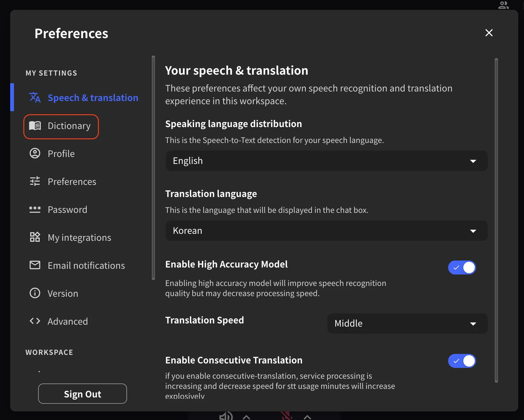This screenshot has width=524, height=420.
Task: Open the Speech & translation settings tab
Action: [x=82, y=98]
